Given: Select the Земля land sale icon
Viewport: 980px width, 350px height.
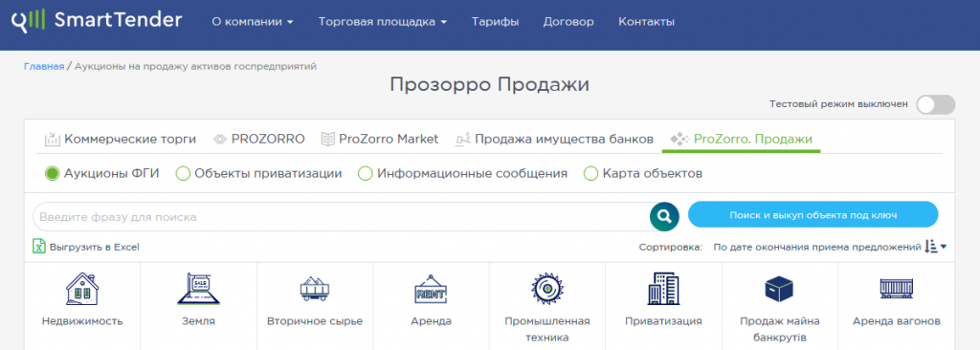Looking at the screenshot, I should click(199, 289).
